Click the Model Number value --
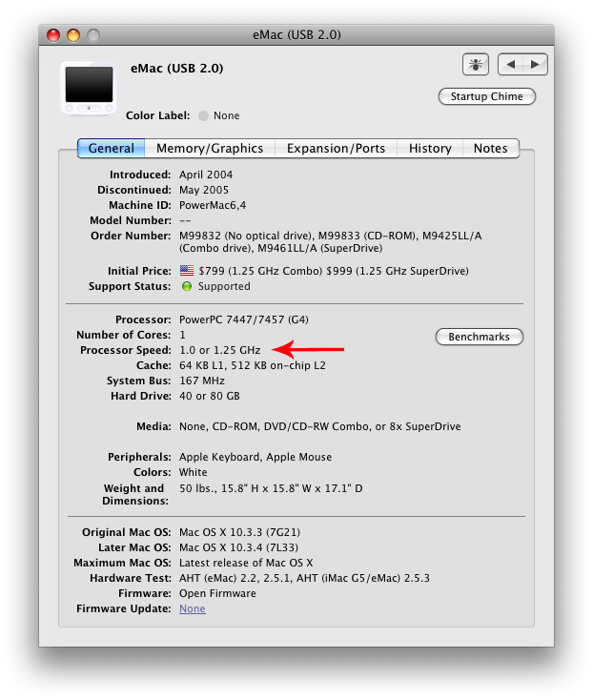Image resolution: width=593 pixels, height=700 pixels. tap(185, 220)
